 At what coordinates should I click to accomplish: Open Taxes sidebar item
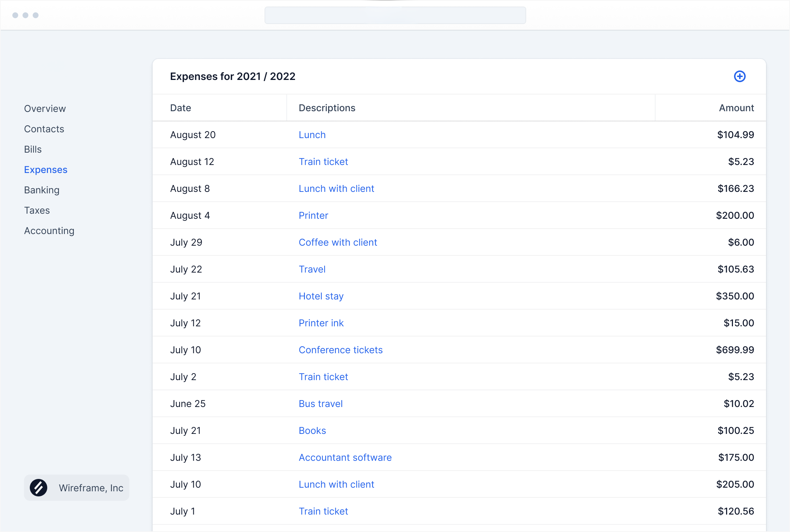point(37,210)
